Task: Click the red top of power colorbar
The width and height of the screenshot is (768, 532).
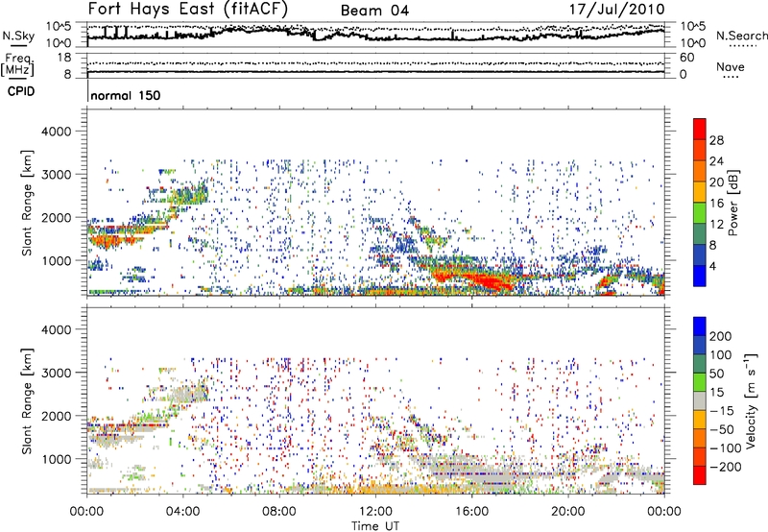Action: click(700, 129)
